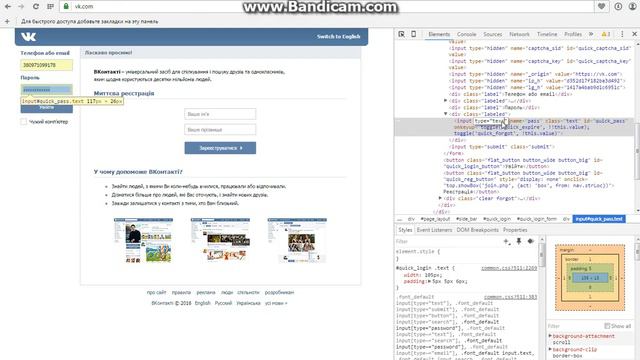Open the common.css link for #quick_login .text
The image size is (640, 360).
click(509, 268)
